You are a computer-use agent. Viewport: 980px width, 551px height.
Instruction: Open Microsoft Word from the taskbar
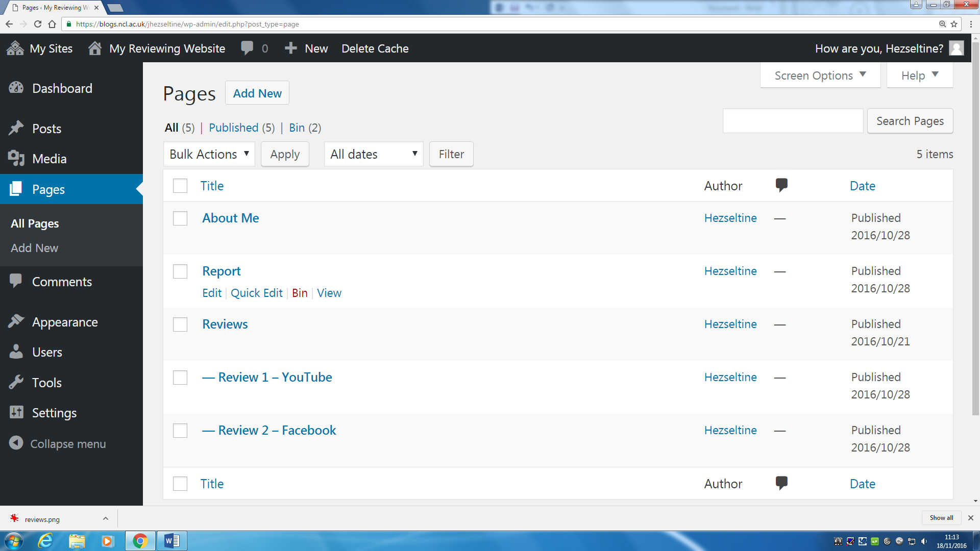coord(172,541)
